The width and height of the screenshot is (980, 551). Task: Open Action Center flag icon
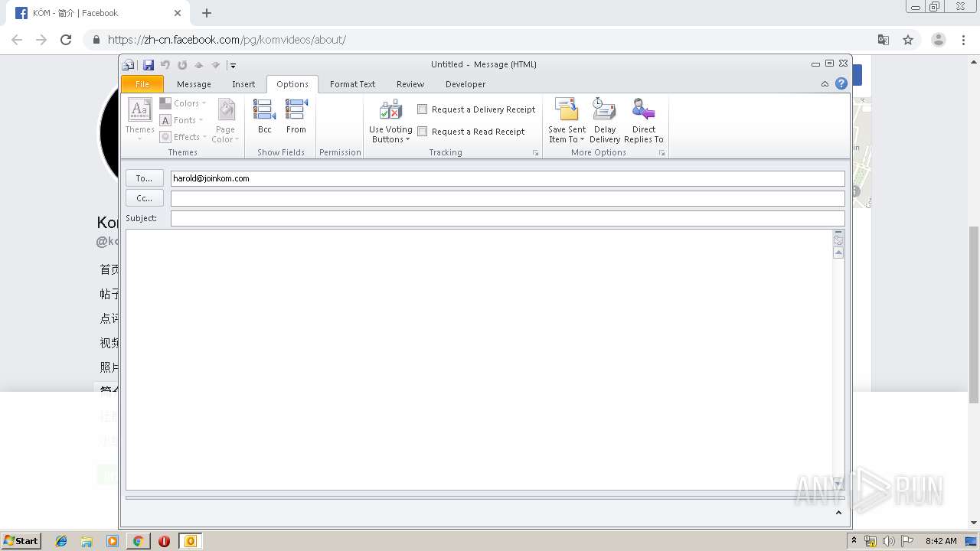click(x=907, y=541)
